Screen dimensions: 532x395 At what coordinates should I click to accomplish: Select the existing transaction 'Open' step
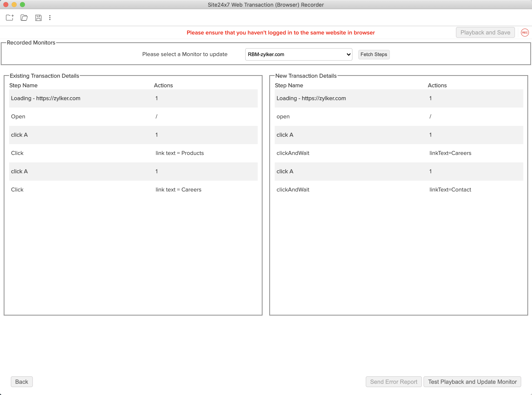coord(133,117)
